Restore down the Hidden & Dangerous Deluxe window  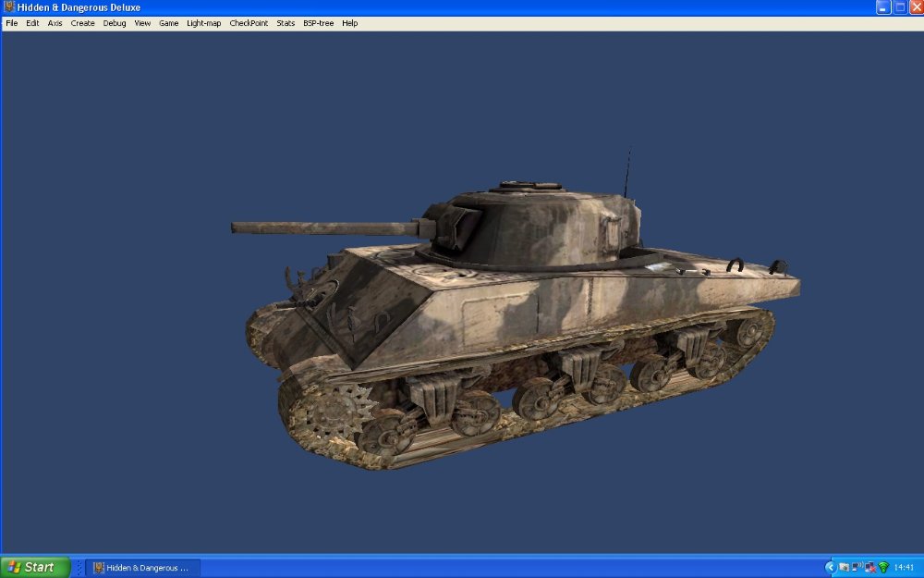pos(900,7)
